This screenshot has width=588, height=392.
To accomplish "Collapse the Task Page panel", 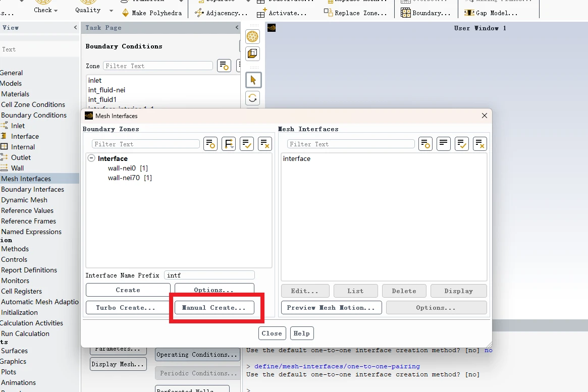I will coord(237,27).
